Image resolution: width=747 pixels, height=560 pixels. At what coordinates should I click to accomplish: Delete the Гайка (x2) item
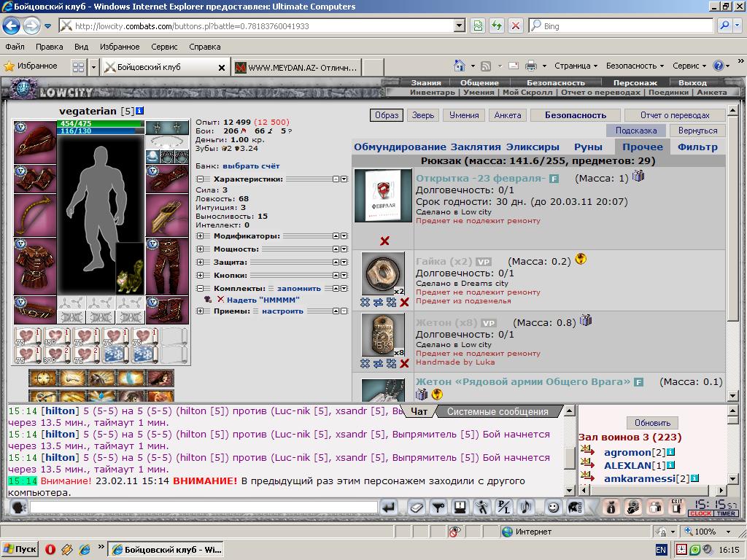click(404, 303)
